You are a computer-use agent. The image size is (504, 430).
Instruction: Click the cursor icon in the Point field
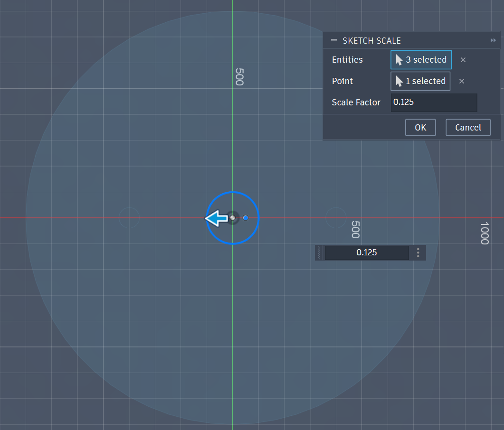[x=398, y=81]
